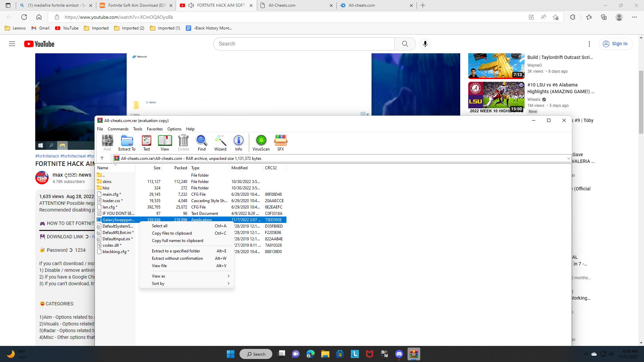
Task: Open Discord from the taskbar
Action: [x=399, y=354]
